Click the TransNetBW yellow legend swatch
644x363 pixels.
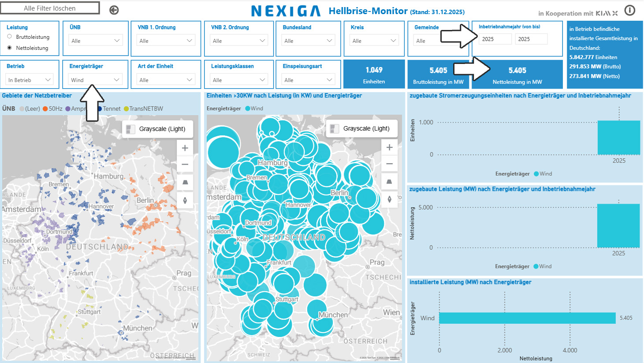(x=126, y=109)
